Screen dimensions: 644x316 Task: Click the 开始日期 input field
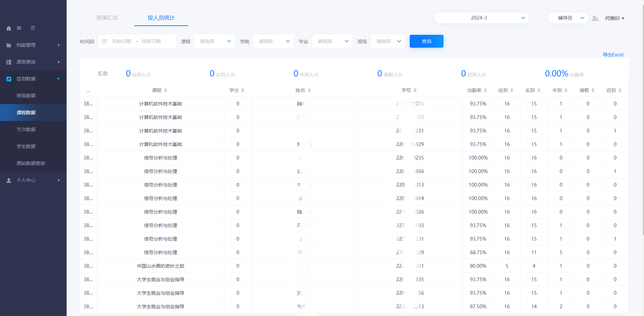point(121,41)
